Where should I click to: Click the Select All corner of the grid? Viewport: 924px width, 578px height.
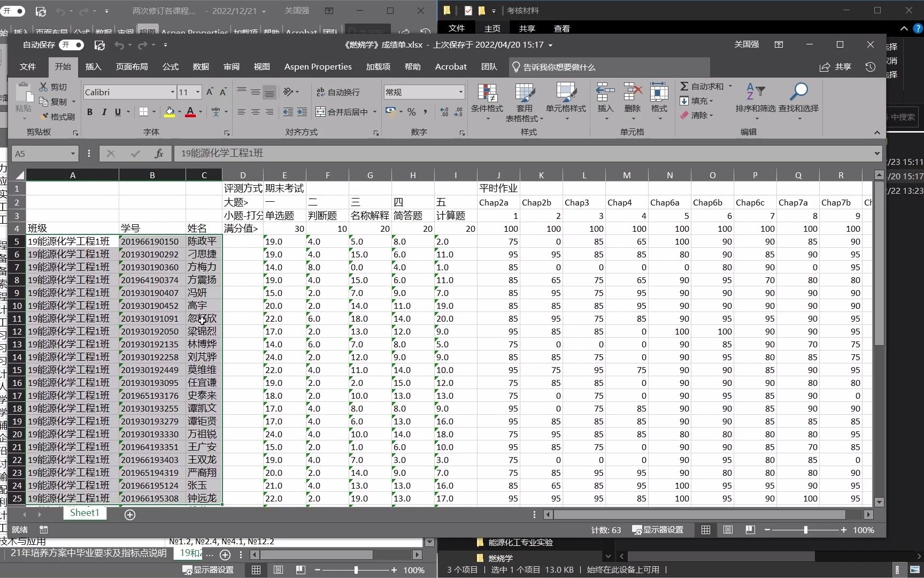coord(19,175)
